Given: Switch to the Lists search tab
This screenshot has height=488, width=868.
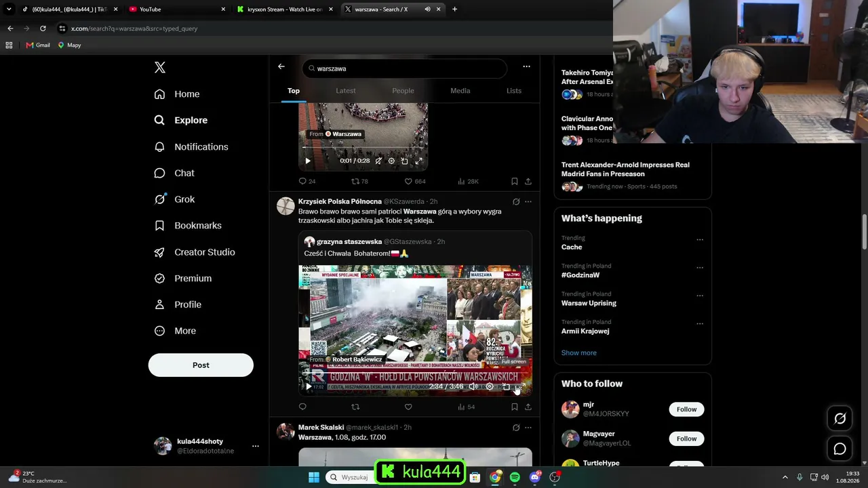Looking at the screenshot, I should coord(514,91).
